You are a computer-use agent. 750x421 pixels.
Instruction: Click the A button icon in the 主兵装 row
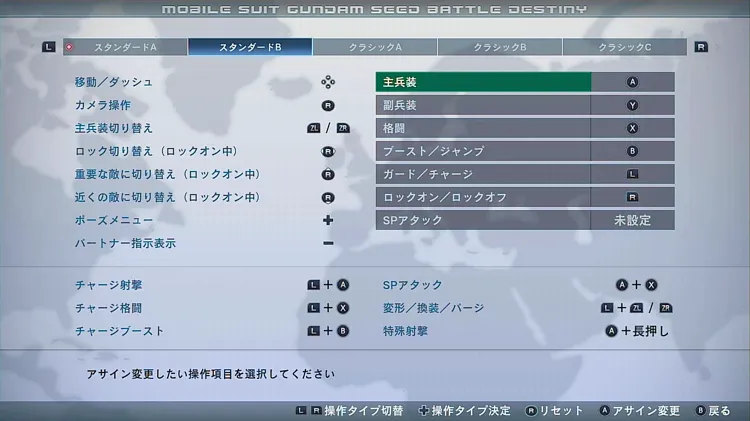[x=632, y=82]
